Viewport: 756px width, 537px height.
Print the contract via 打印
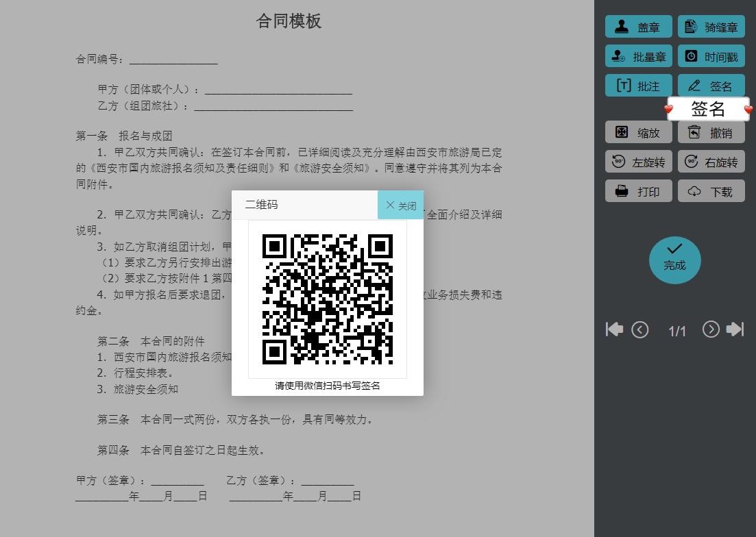(638, 191)
